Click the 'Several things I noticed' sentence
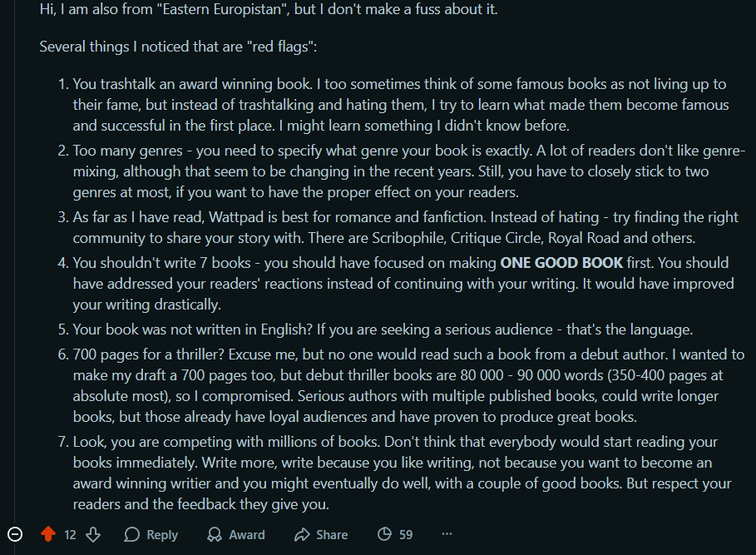 (178, 47)
